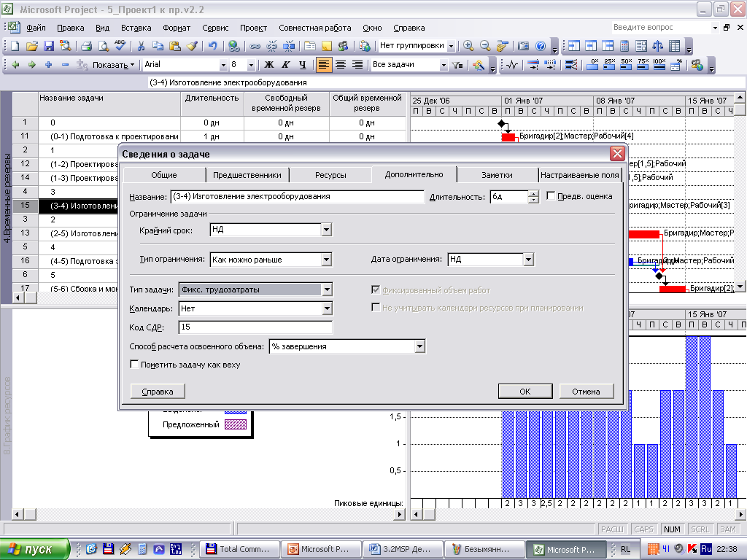Mark task as 100% complete
Viewport: 747px width, 560px height.
pyautogui.click(x=659, y=64)
